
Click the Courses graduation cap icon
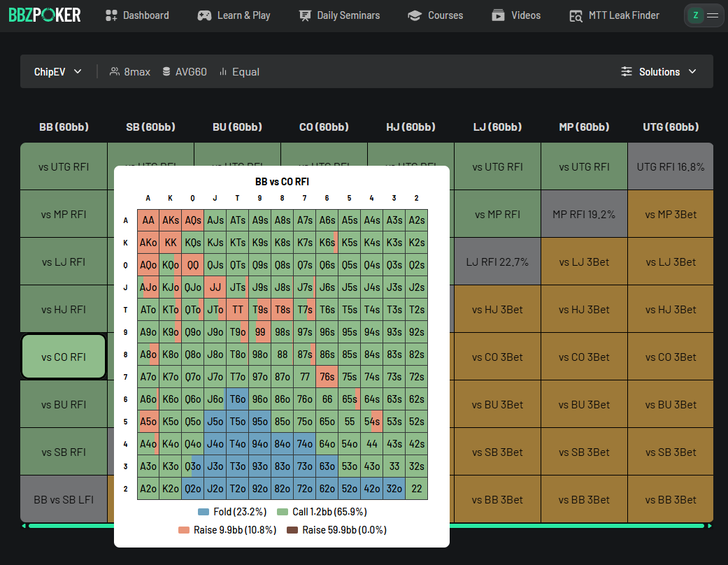415,15
